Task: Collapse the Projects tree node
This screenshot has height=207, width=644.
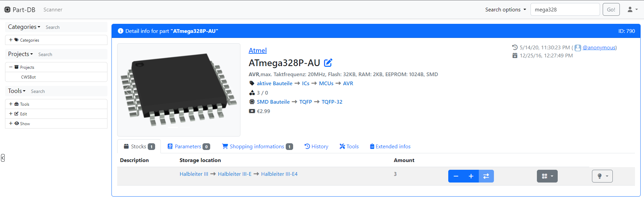Action: (11, 67)
